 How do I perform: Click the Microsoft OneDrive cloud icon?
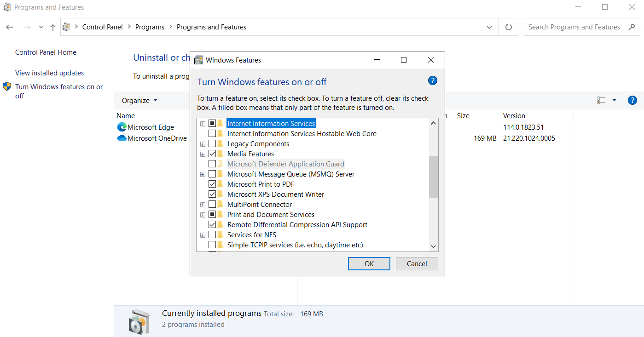pyautogui.click(x=122, y=138)
